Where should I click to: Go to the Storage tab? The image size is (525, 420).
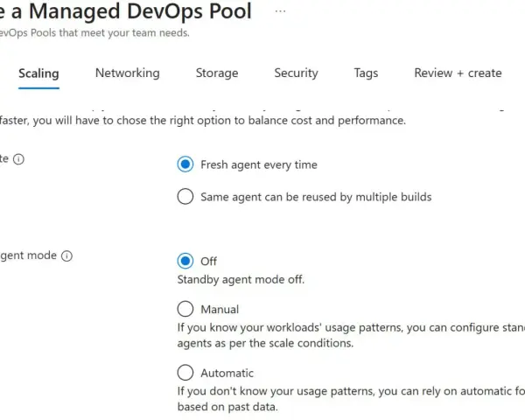(x=217, y=73)
